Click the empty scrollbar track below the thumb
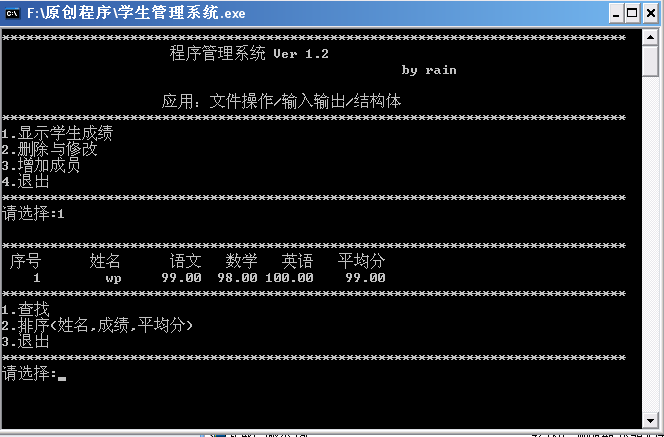This screenshot has width=664, height=437. point(650,245)
